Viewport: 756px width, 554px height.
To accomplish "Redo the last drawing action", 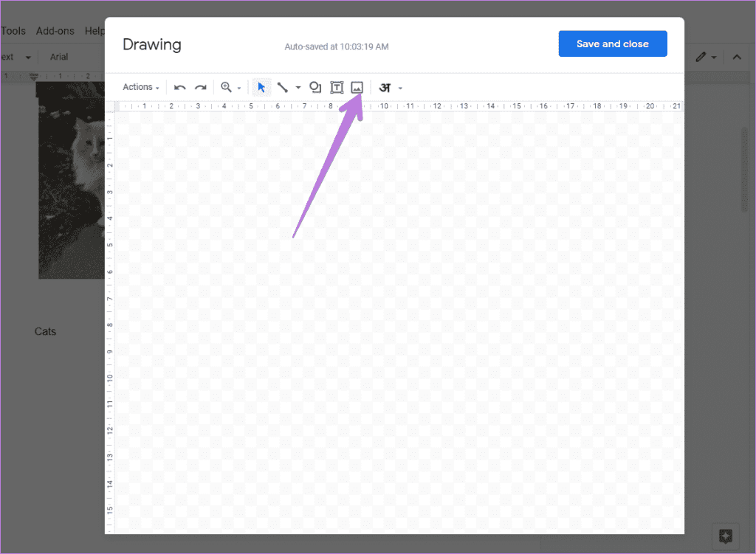I will [x=201, y=87].
